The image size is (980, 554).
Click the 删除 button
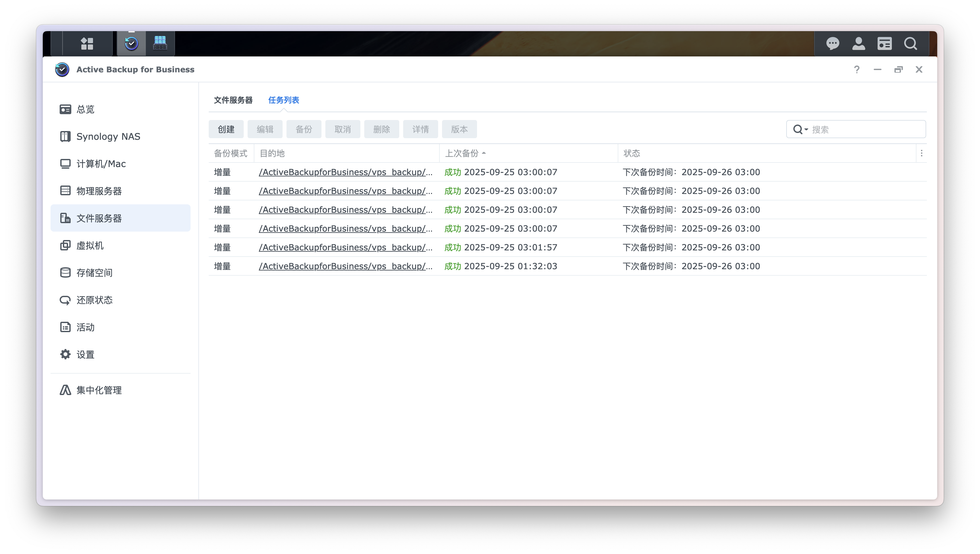(x=381, y=129)
